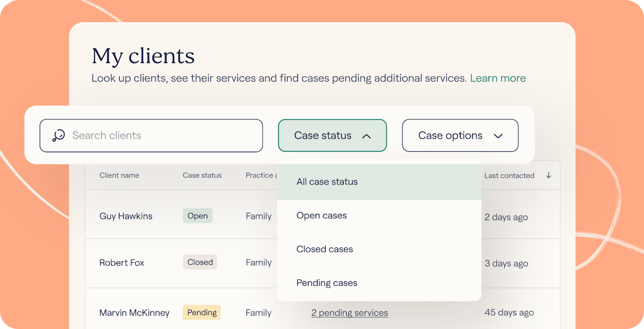Open Robert Fox client row
The height and width of the screenshot is (329, 644).
[x=122, y=262]
